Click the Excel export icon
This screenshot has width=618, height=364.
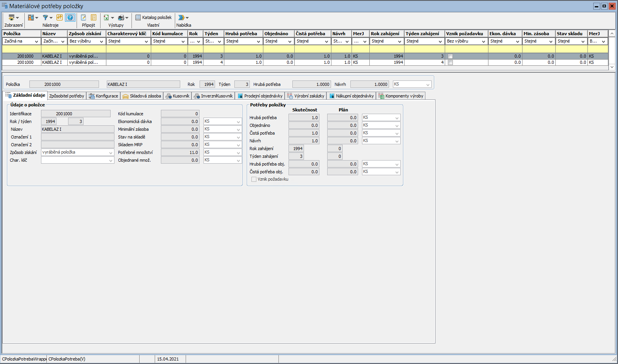click(106, 17)
